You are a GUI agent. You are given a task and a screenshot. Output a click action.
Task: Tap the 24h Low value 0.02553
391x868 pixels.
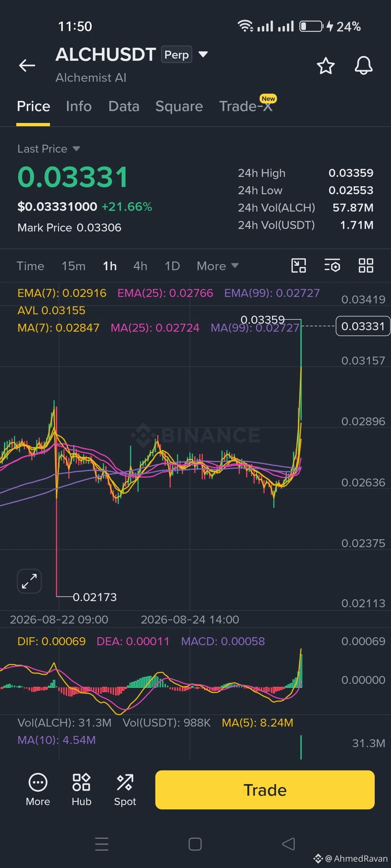[x=351, y=190]
